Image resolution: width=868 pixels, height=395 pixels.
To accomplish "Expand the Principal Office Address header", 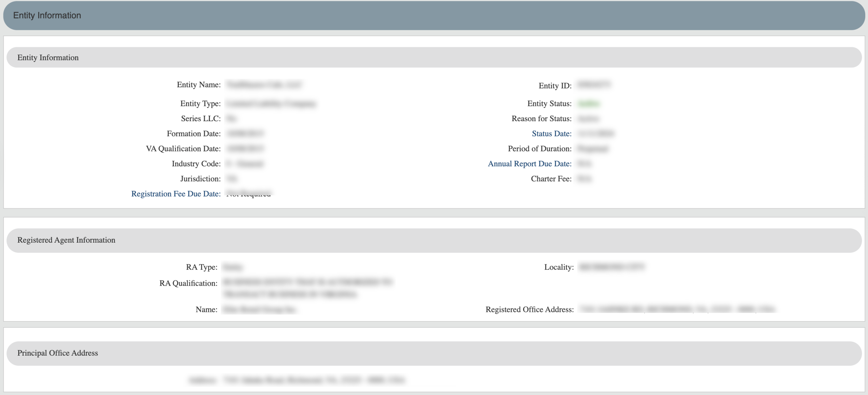I will [x=434, y=353].
